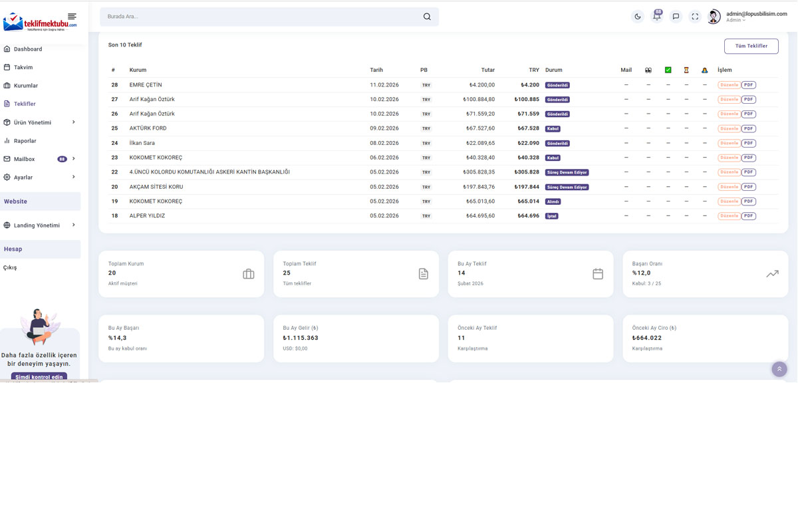Viewport: 798px width, 532px height.
Task: Open chat messages icon
Action: [x=676, y=17]
